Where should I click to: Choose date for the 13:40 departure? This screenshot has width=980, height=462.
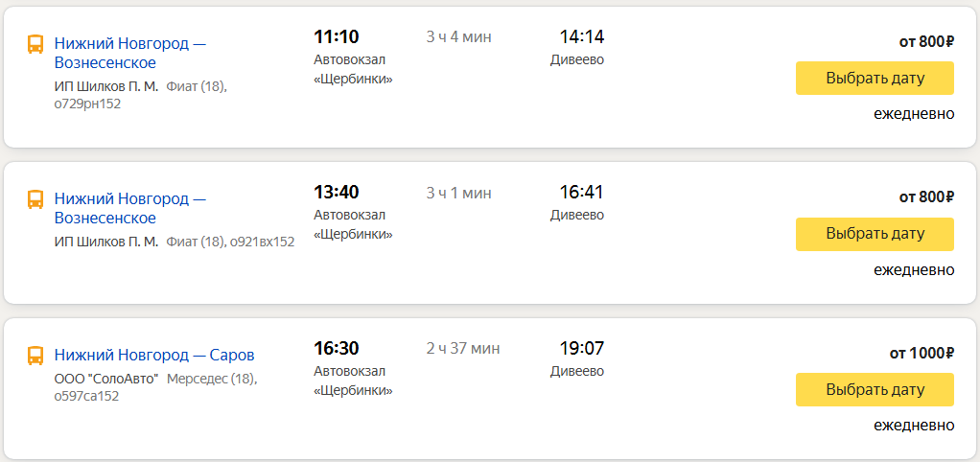[875, 234]
